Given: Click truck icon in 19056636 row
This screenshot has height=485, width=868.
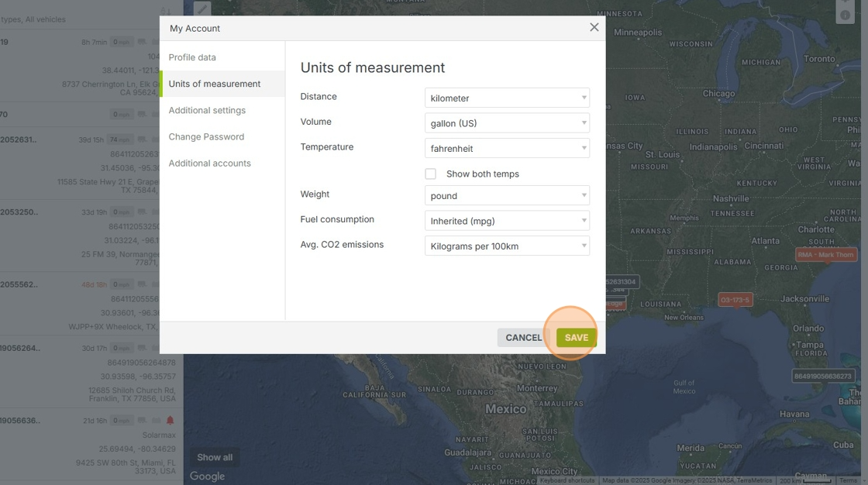Looking at the screenshot, I should (143, 420).
